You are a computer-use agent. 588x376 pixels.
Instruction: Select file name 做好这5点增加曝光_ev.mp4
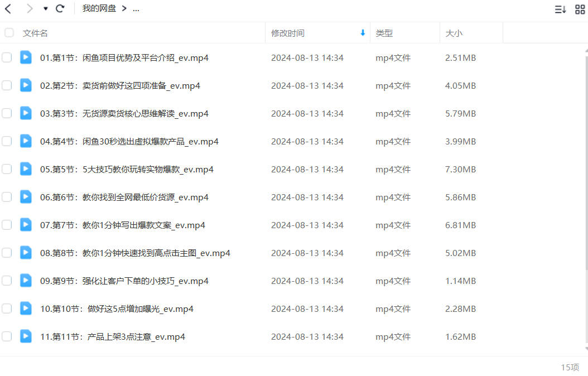pos(140,309)
